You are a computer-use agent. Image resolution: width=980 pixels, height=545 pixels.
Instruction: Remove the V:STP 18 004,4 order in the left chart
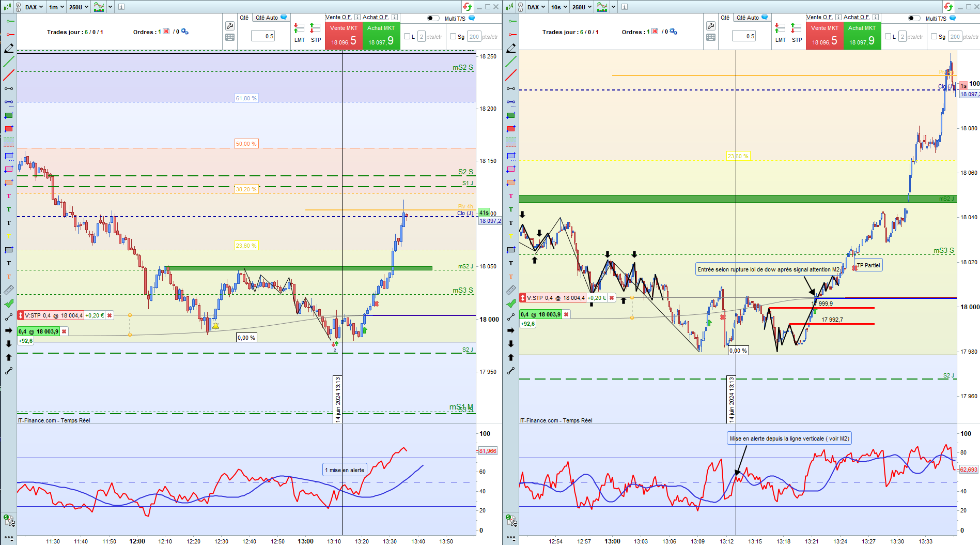(x=110, y=315)
